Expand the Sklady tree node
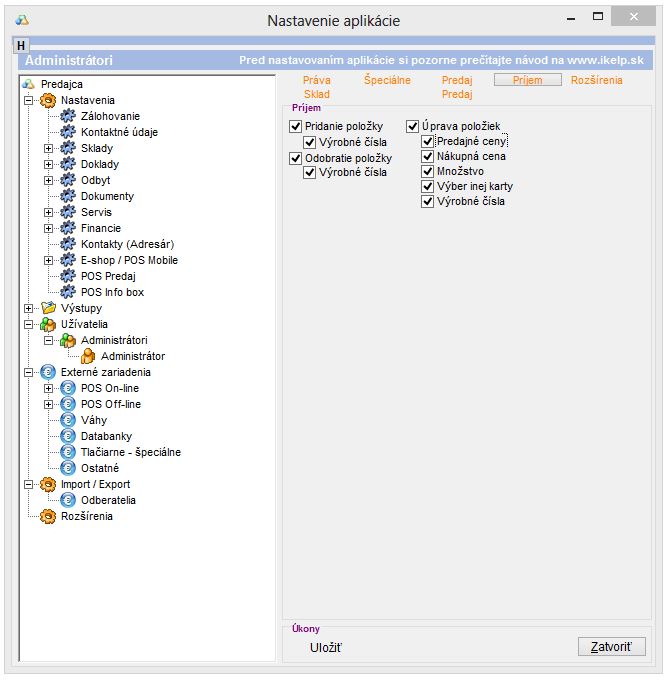 pos(48,148)
